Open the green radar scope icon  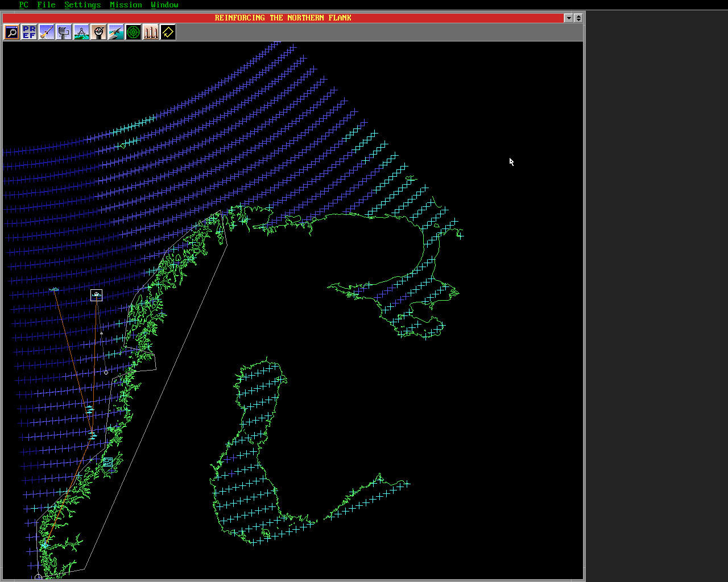click(x=134, y=32)
